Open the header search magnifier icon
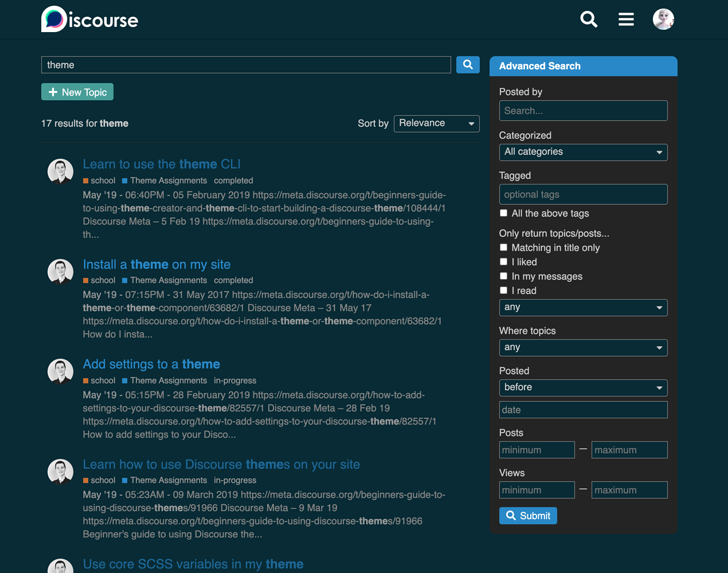 pos(589,19)
